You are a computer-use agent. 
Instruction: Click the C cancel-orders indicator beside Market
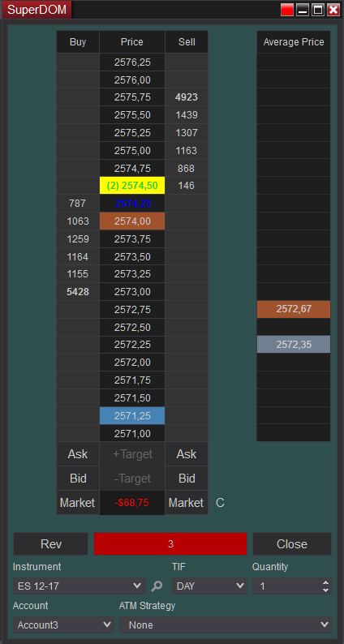click(x=220, y=503)
